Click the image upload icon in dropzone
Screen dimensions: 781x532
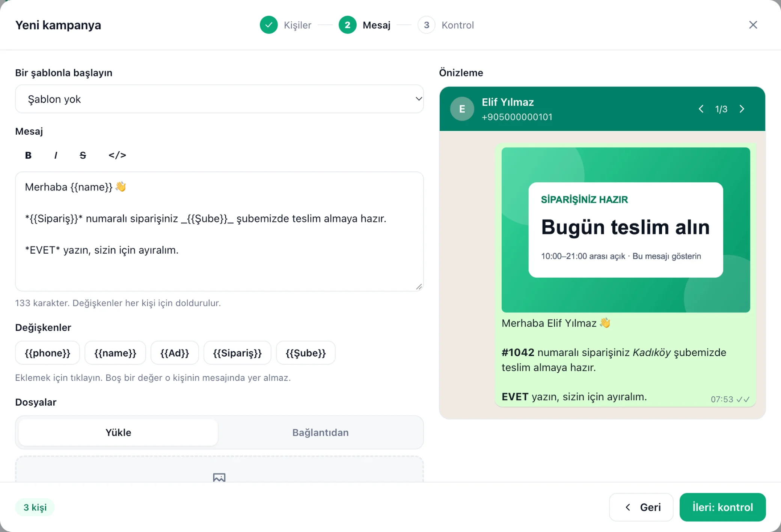(219, 477)
